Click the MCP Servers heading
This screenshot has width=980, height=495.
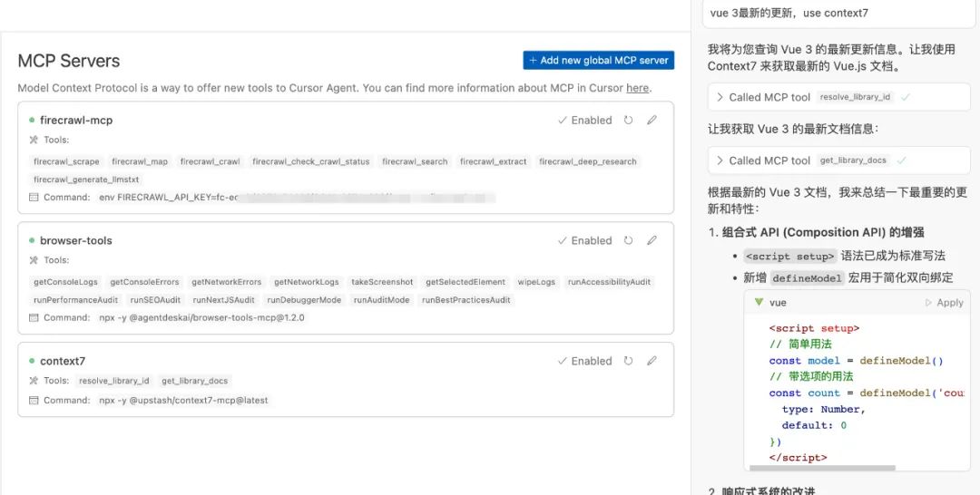click(x=69, y=61)
